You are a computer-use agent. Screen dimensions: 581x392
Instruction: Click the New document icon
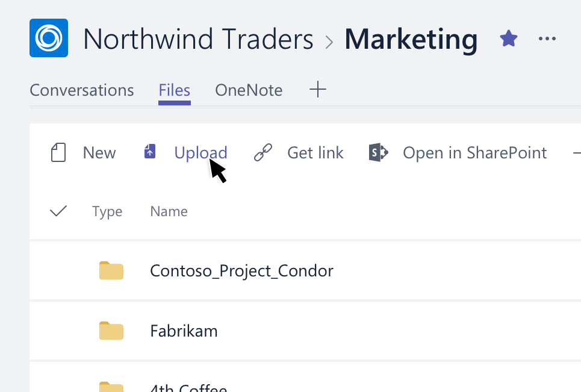point(58,153)
